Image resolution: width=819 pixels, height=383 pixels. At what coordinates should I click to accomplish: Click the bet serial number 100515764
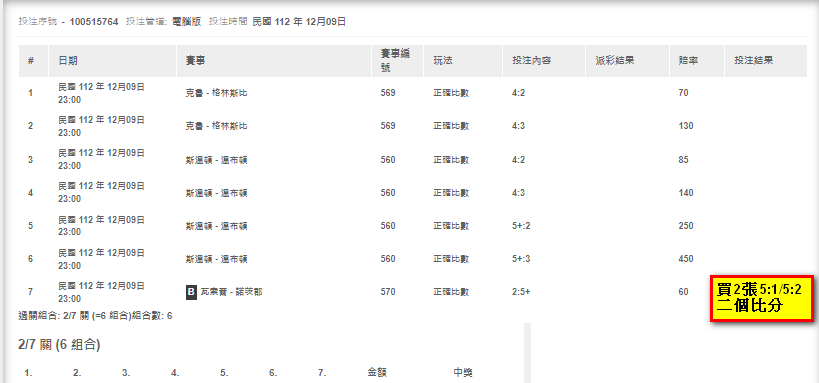click(94, 21)
